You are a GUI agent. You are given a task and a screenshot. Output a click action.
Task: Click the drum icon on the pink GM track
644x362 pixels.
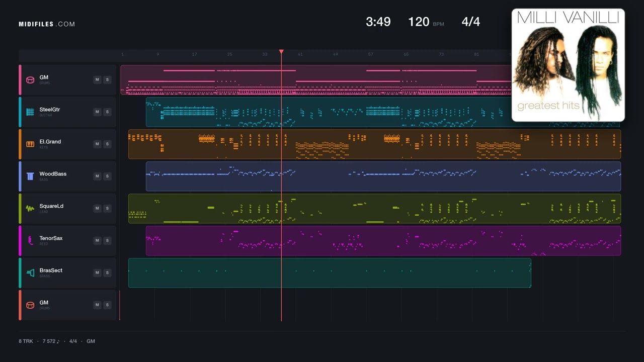[x=30, y=80]
